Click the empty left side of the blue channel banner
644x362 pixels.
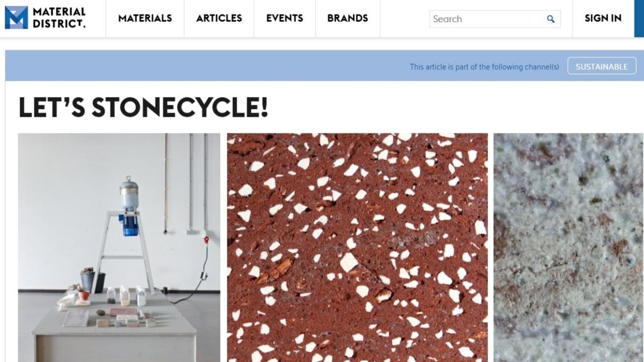pos(201,65)
